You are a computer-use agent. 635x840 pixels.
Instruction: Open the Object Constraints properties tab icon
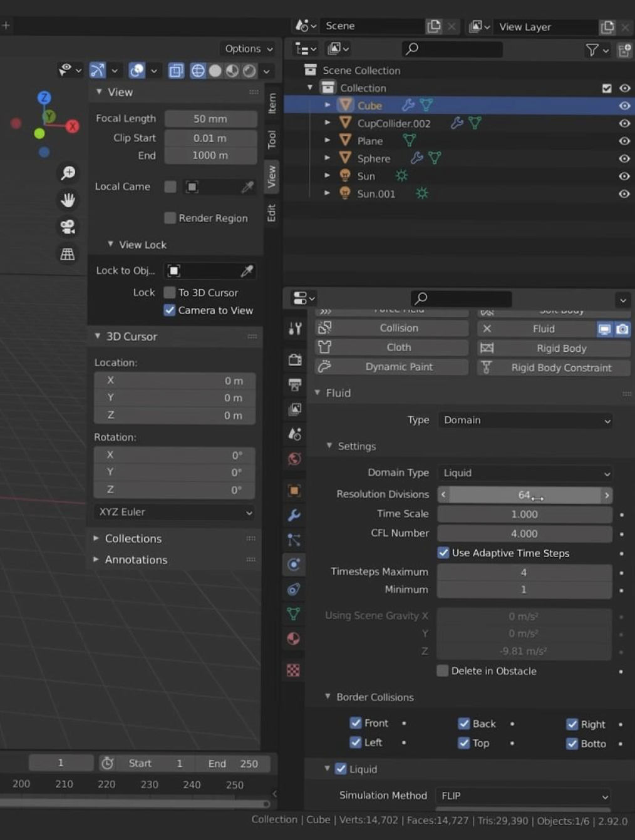(294, 589)
